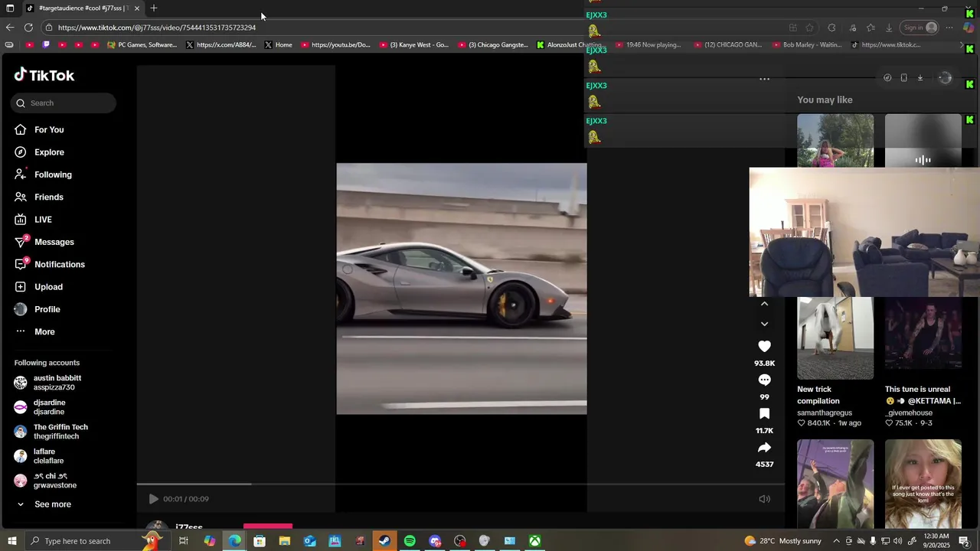This screenshot has width=980, height=551.
Task: Open the comments on this video
Action: [x=764, y=380]
